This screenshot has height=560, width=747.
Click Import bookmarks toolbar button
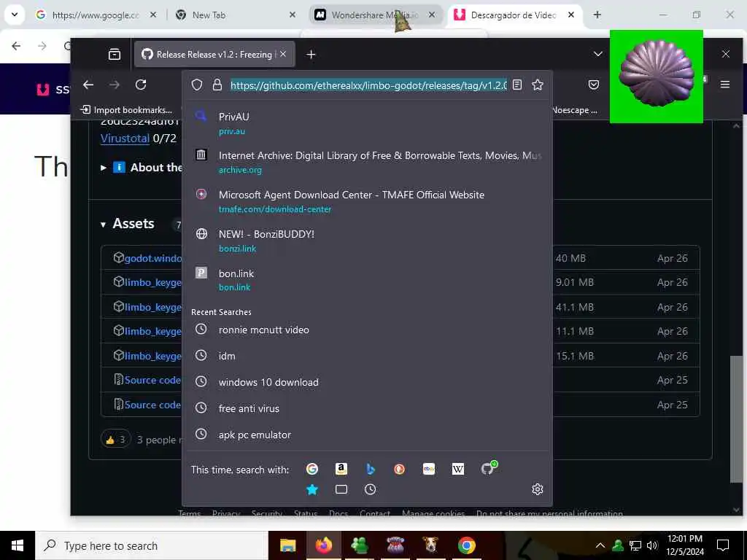click(x=126, y=110)
